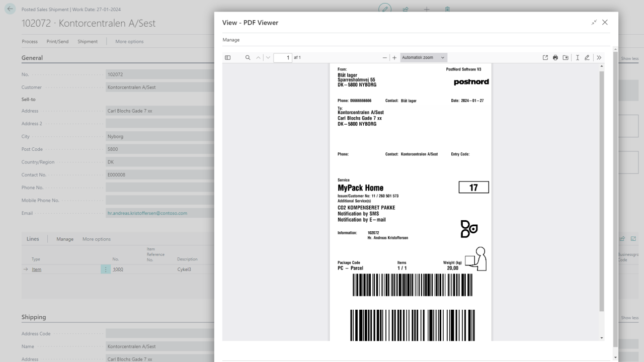Zoom in the PDF with plus icon
Screen dimensions: 644x362
click(x=394, y=58)
